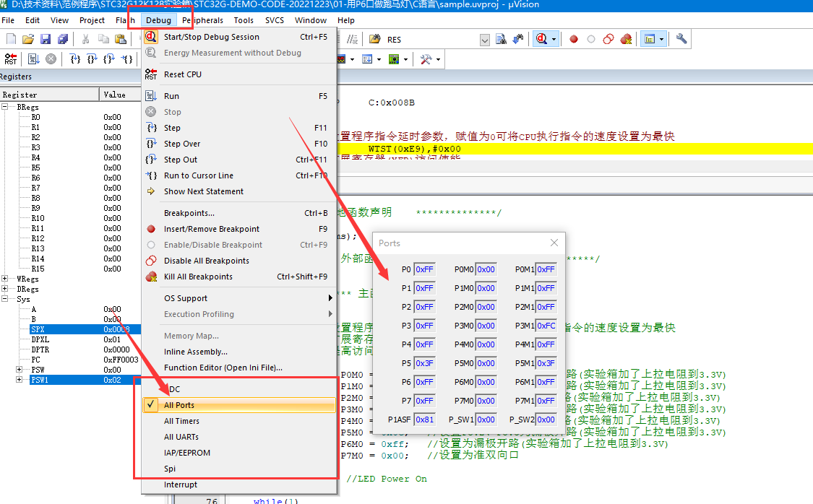Open the dropdown arrow beside the debug session icon
This screenshot has height=504, width=813.
pyautogui.click(x=554, y=40)
